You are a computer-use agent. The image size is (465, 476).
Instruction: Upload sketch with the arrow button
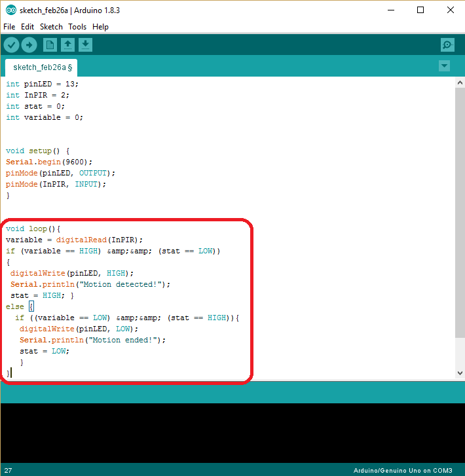(x=29, y=45)
